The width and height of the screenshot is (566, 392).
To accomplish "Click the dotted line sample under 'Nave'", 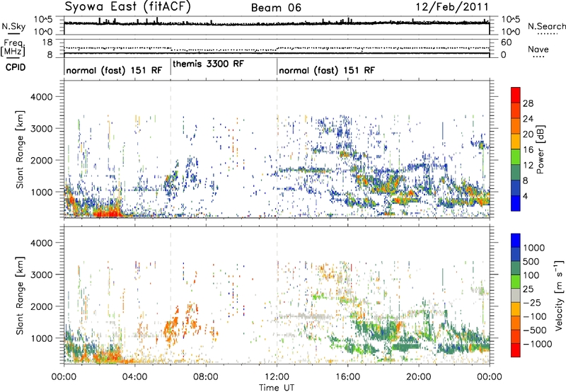I will click(x=538, y=57).
